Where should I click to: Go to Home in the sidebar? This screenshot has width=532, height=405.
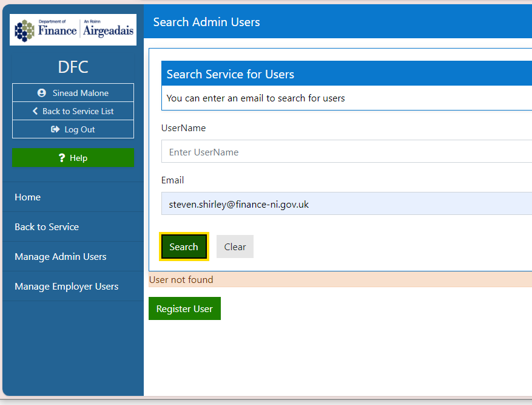pyautogui.click(x=28, y=197)
